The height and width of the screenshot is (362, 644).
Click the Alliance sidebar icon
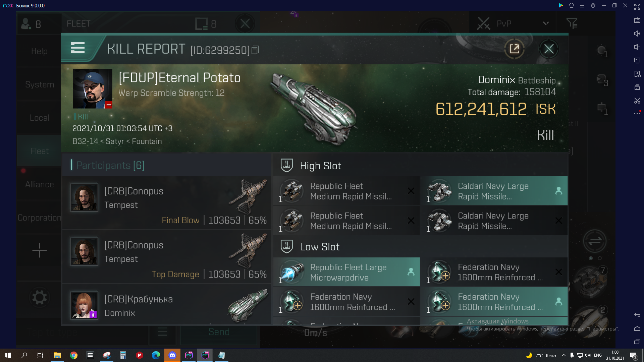[39, 184]
